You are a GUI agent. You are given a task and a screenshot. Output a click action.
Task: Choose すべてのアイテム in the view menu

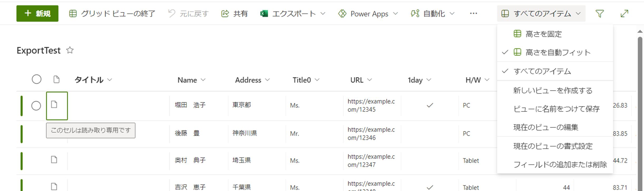pyautogui.click(x=555, y=71)
